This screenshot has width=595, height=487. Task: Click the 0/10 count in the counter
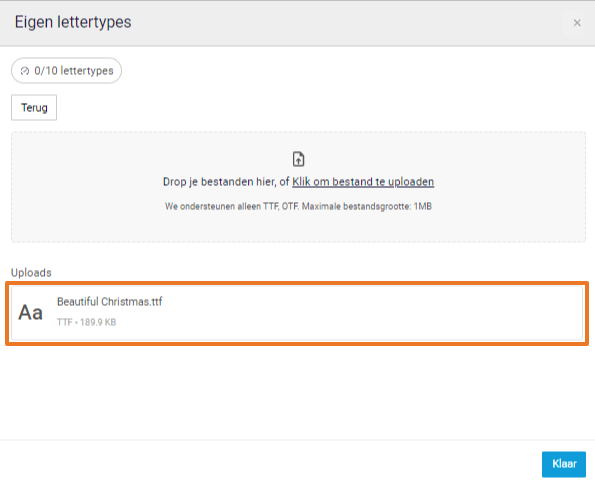click(x=46, y=71)
